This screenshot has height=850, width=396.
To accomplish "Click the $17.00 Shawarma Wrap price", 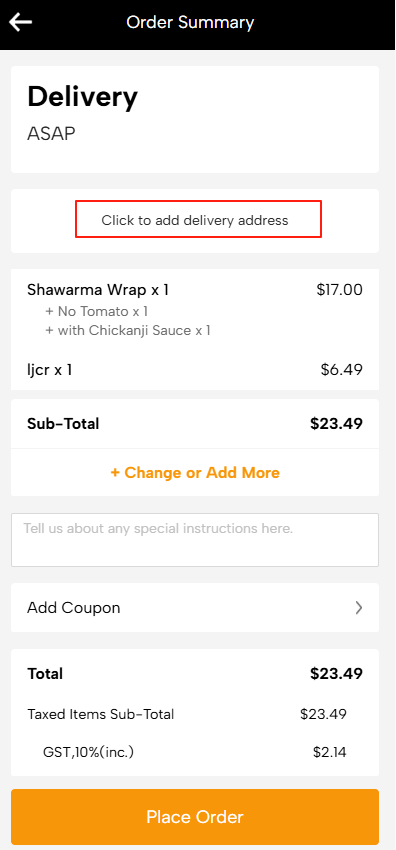I will 340,290.
